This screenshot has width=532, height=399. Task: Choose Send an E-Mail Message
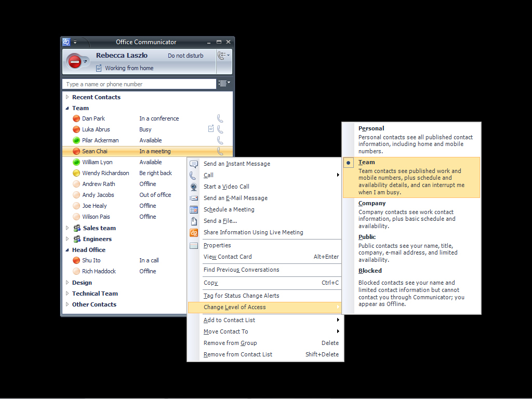pyautogui.click(x=264, y=198)
